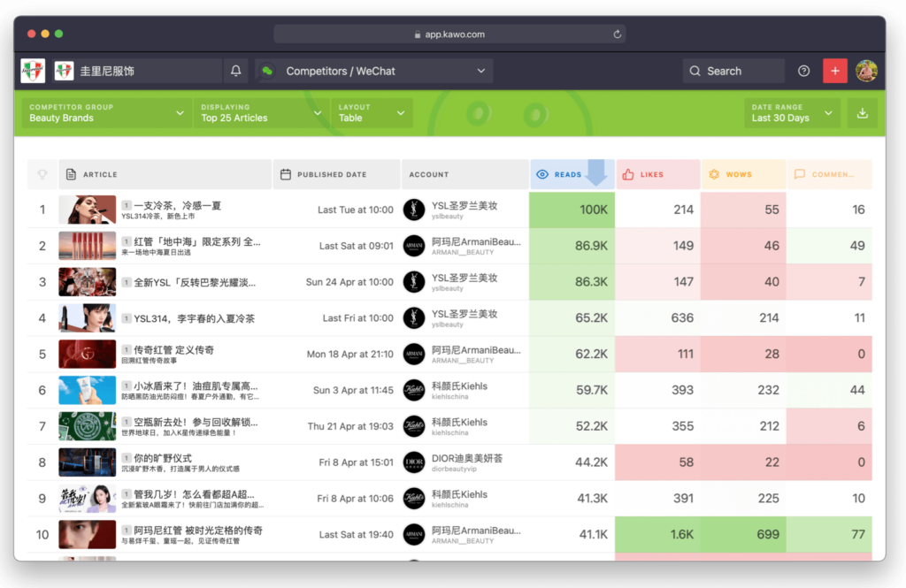This screenshot has height=588, width=906.
Task: Open article 传奇红管 定义传奇
Action: [174, 350]
